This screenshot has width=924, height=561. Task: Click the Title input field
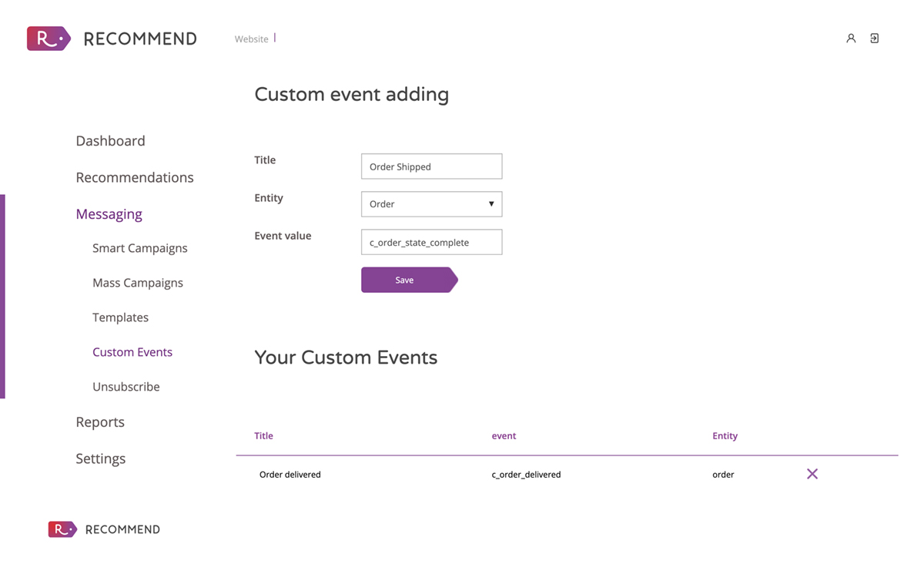(431, 166)
